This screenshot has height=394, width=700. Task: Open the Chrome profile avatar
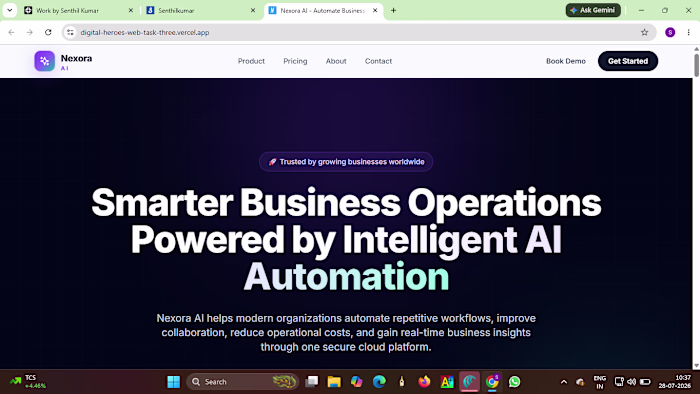[x=670, y=32]
